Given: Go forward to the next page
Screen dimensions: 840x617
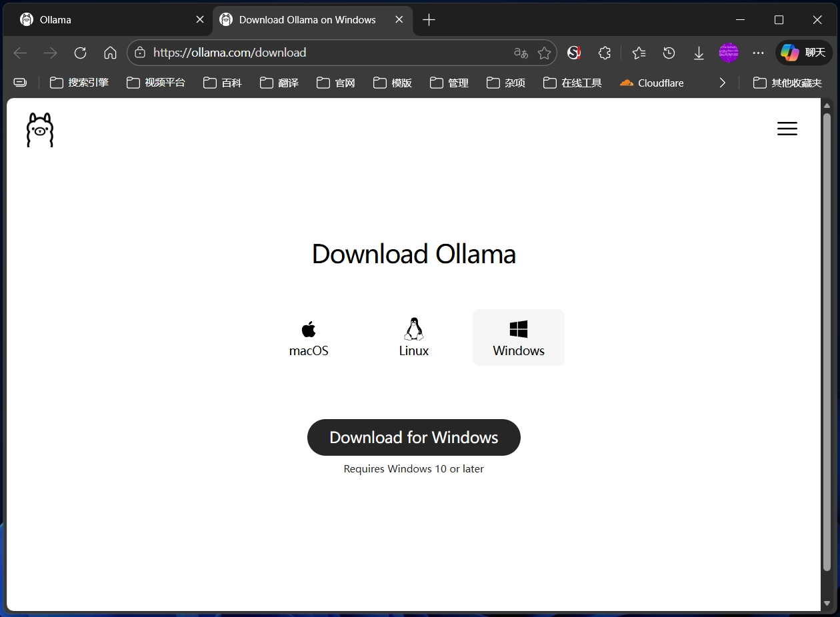Looking at the screenshot, I should [50, 53].
